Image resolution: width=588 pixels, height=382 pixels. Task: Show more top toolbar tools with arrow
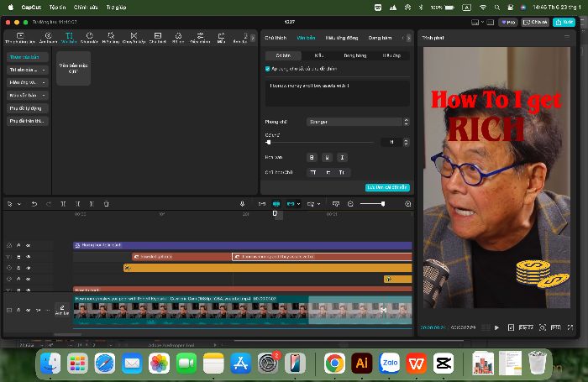(x=252, y=38)
